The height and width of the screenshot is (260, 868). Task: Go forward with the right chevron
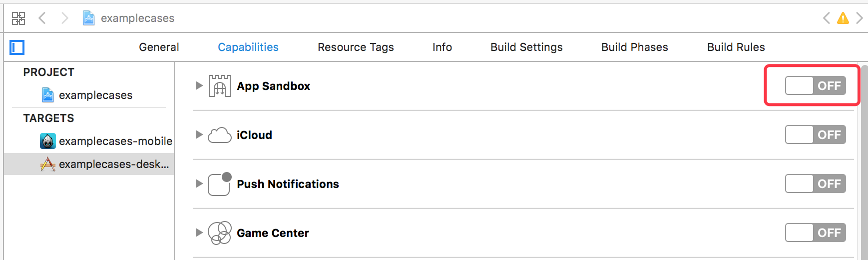[x=64, y=18]
